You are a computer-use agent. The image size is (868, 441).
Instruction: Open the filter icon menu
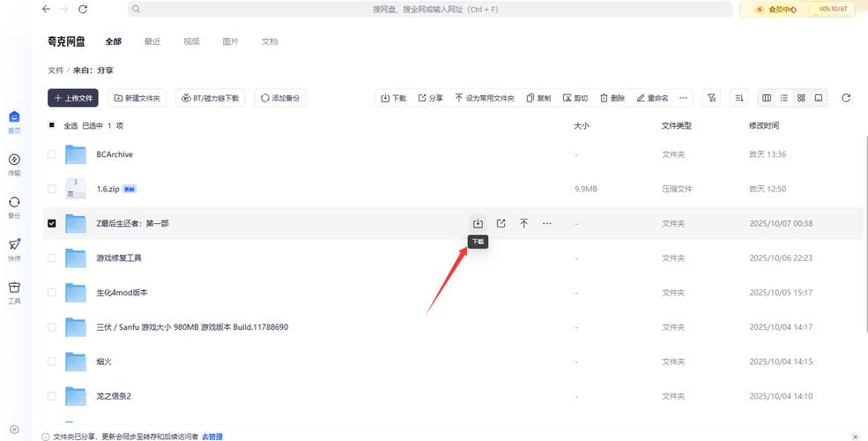tap(711, 98)
